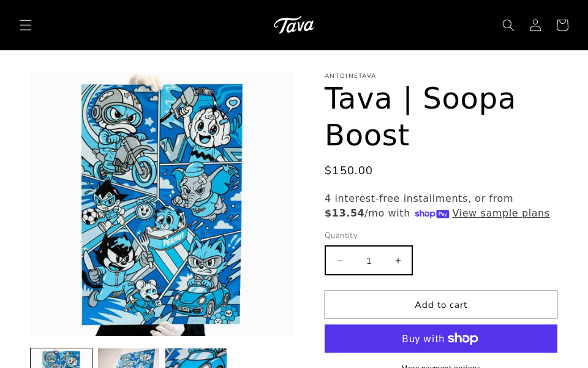The height and width of the screenshot is (368, 588).
Task: Click the $150.00 price text
Action: pyautogui.click(x=349, y=171)
